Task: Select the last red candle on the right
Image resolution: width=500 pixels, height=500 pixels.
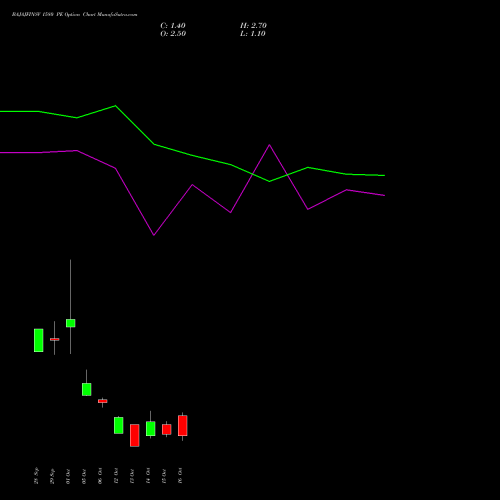Action: click(183, 426)
